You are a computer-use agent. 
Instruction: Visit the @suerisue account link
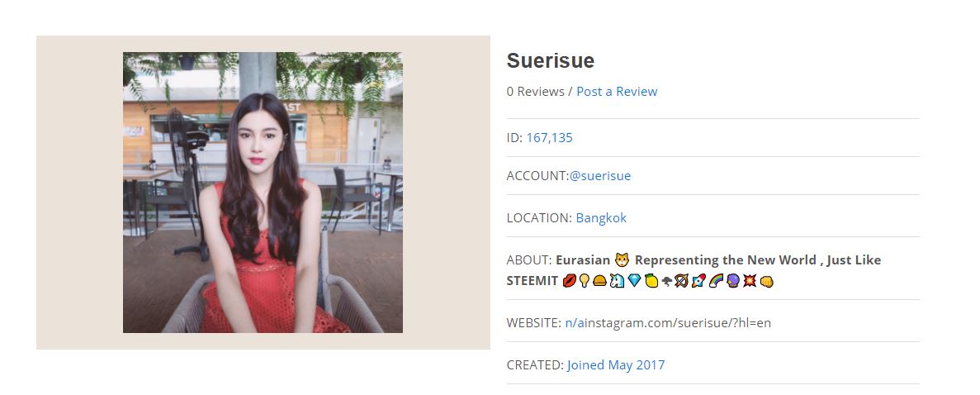[x=600, y=176]
